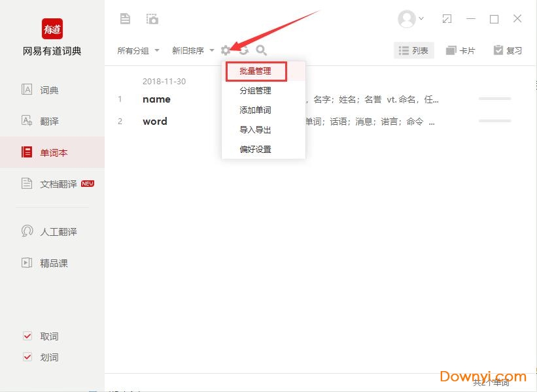Open the 复习 review mode
Viewport: 537px width, 392px height.
(x=508, y=50)
